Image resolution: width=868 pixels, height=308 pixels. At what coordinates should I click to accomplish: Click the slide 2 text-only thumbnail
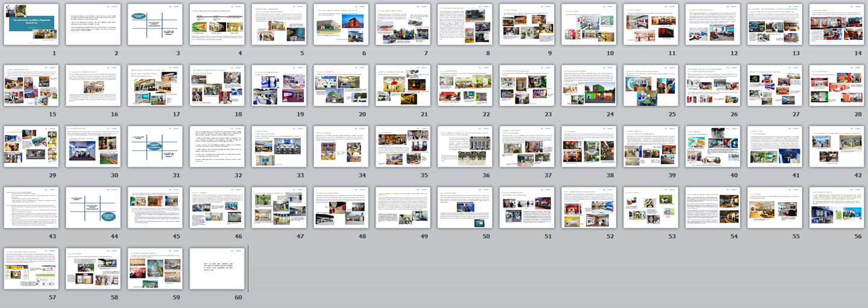tap(93, 25)
